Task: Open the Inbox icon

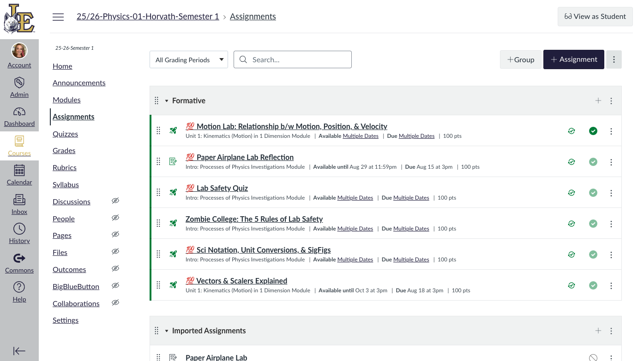Action: point(19,200)
